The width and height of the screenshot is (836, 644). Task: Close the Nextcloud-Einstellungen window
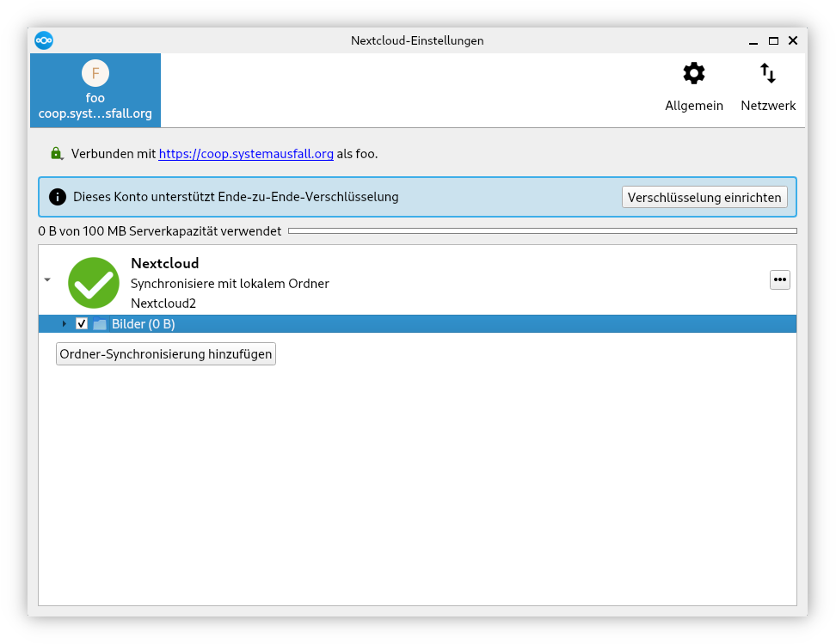tap(793, 40)
